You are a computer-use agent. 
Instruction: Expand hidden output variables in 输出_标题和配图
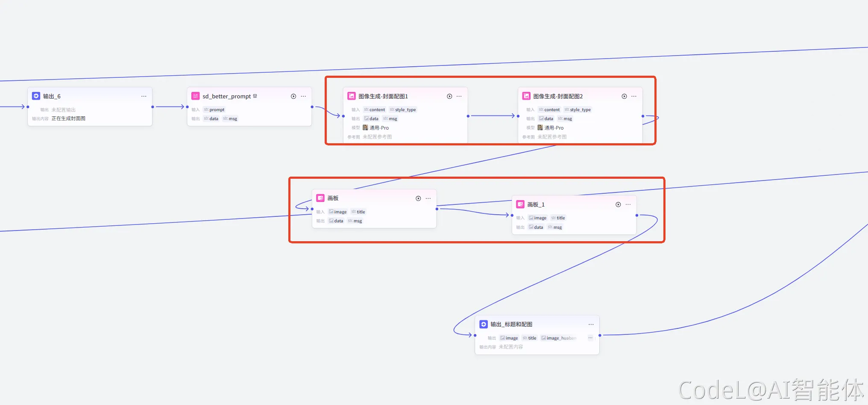(590, 338)
